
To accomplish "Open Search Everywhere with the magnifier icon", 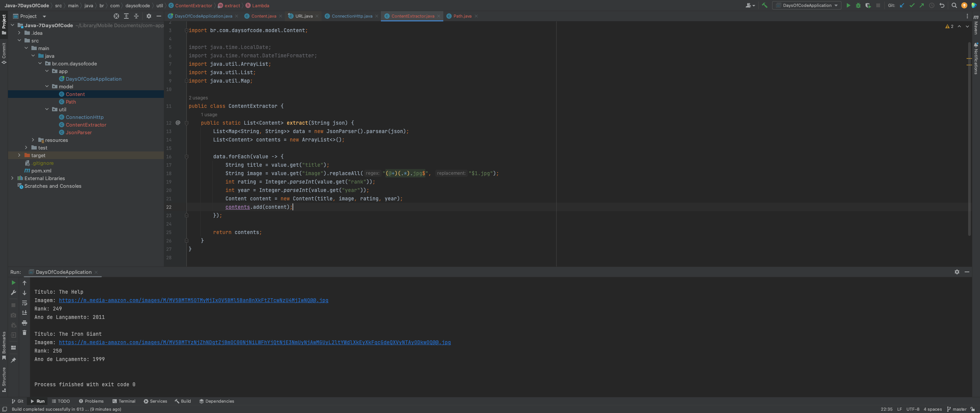I will coord(954,5).
